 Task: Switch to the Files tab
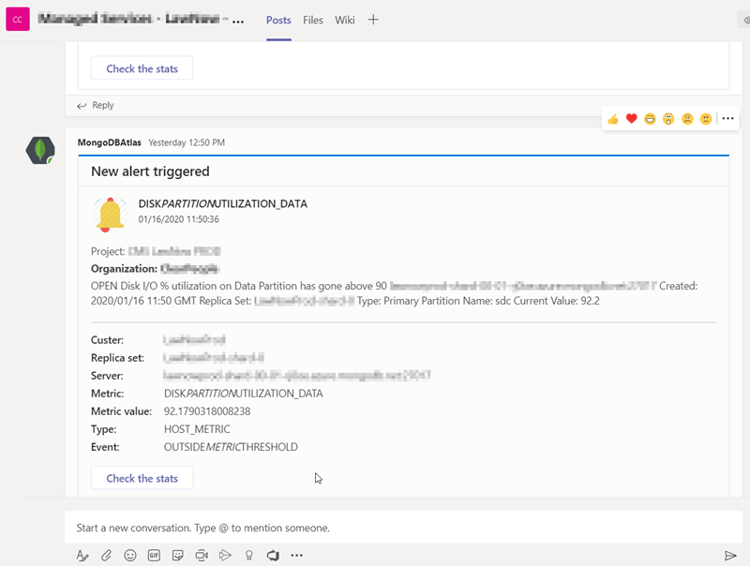(313, 20)
